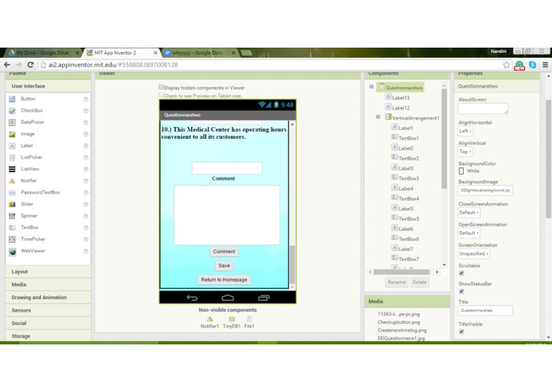552x392 pixels.
Task: Bookmark page with the star icon
Action: click(x=506, y=65)
